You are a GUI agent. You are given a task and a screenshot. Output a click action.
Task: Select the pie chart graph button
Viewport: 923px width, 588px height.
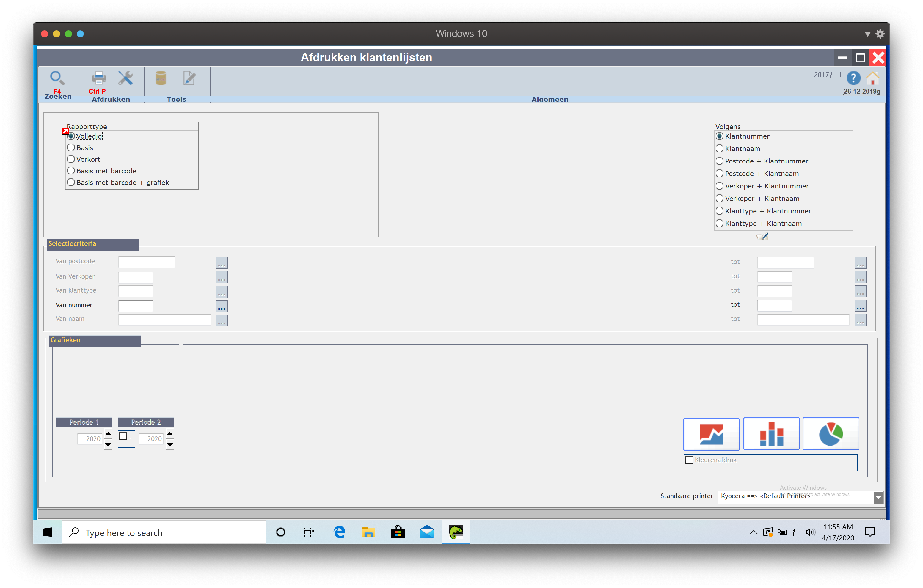click(831, 434)
